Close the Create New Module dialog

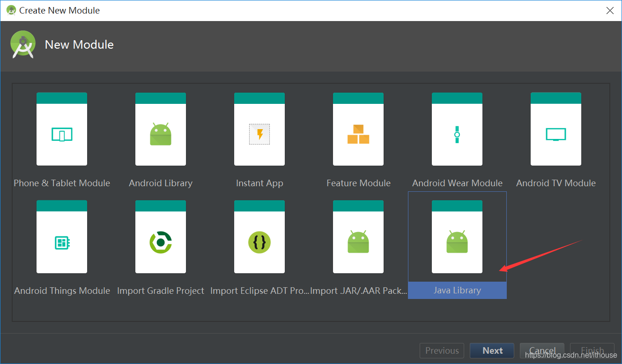[610, 10]
